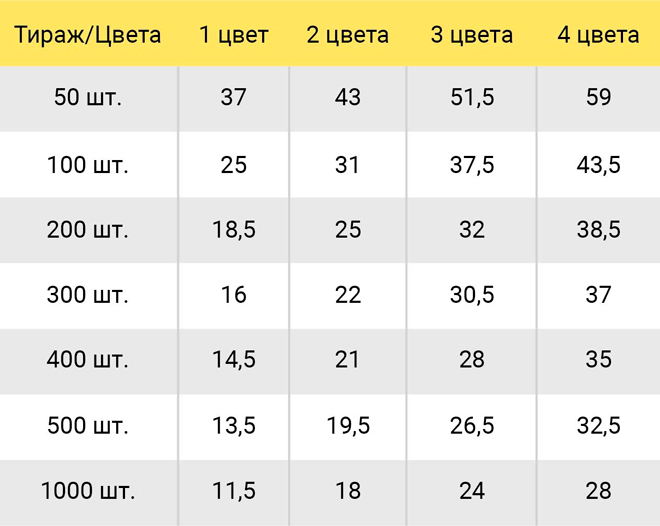Screen dimensions: 660x526
Task: Click price 51,5 in 50 шт. row
Action: [x=472, y=97]
